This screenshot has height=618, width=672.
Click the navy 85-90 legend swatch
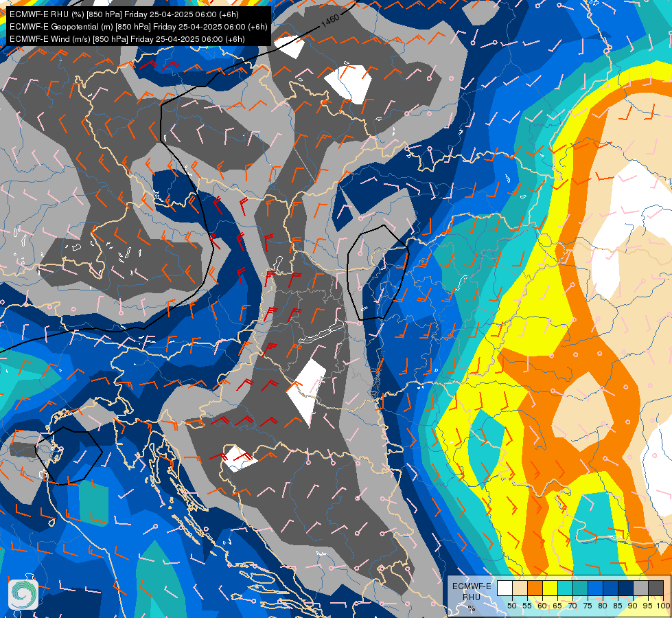626,588
